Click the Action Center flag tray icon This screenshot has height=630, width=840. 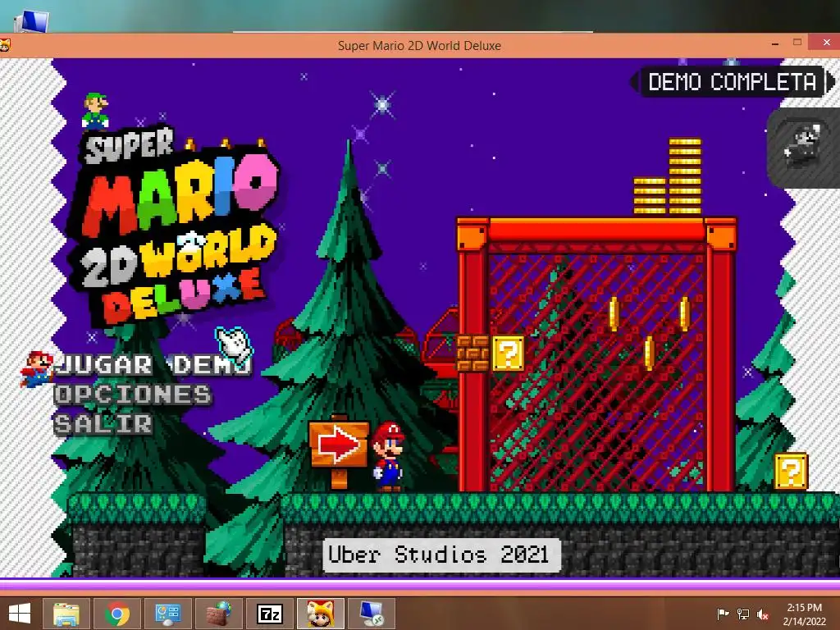tap(723, 614)
